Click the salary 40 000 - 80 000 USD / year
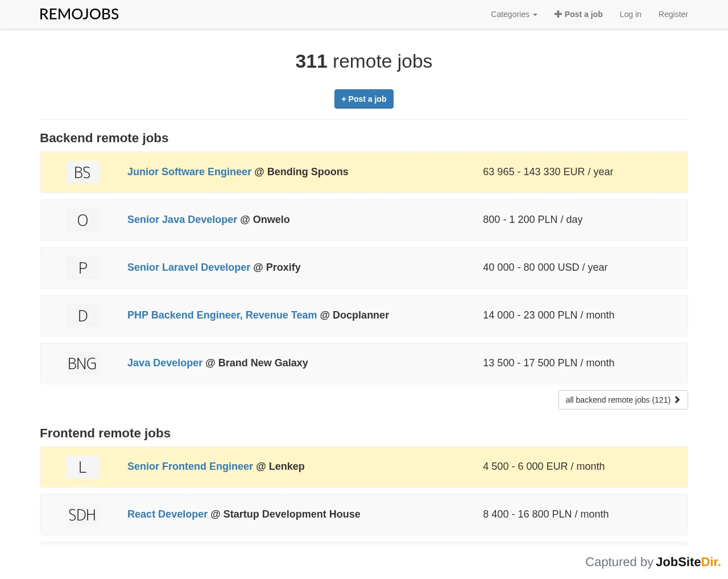Image resolution: width=728 pixels, height=579 pixels. (545, 267)
